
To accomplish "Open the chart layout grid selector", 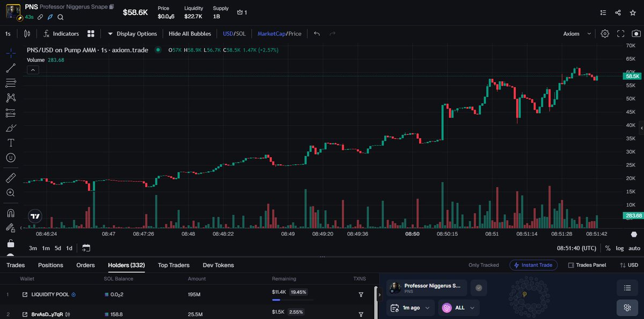I will coord(91,33).
